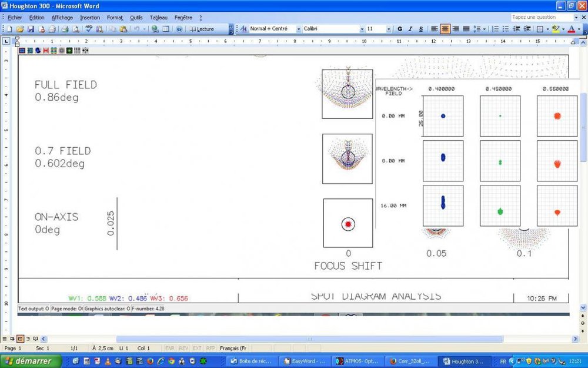The height and width of the screenshot is (368, 588).
Task: Expand the undo history dropdown arrow
Action: pos(144,29)
